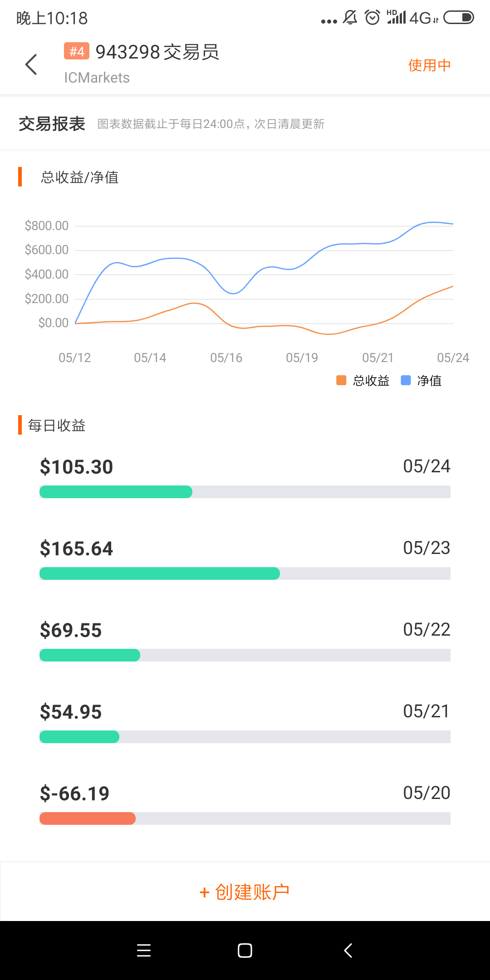
Task: Tap 创建账户 to create account
Action: (245, 892)
